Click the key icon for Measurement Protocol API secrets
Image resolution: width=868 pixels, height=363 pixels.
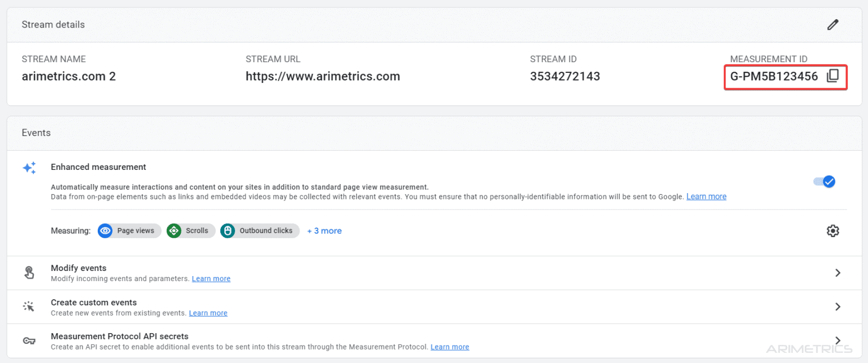pyautogui.click(x=29, y=340)
